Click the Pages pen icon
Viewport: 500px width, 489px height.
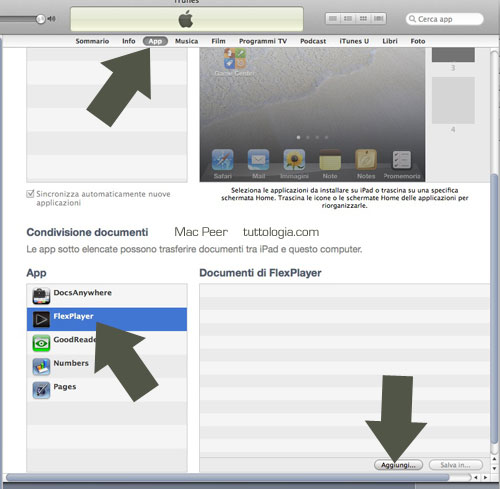point(41,390)
